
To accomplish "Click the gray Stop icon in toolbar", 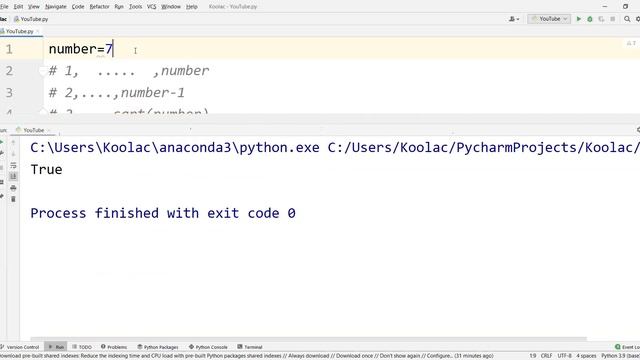I will pyautogui.click(x=613, y=19).
